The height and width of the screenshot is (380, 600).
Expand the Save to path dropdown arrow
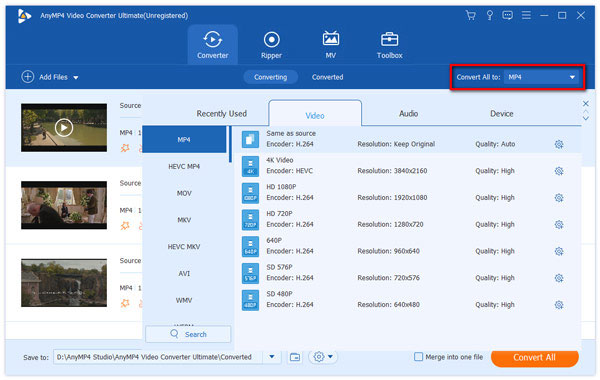tap(272, 357)
